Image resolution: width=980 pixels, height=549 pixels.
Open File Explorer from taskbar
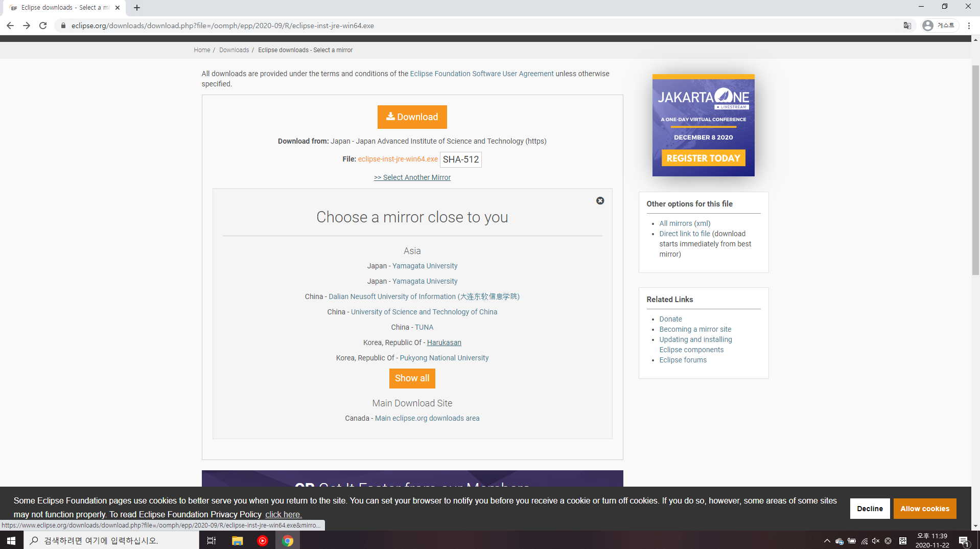point(237,540)
